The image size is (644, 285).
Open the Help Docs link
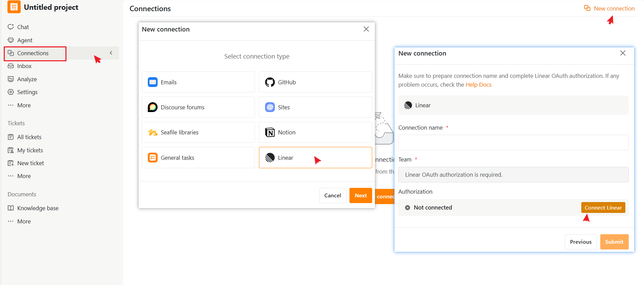pyautogui.click(x=478, y=85)
